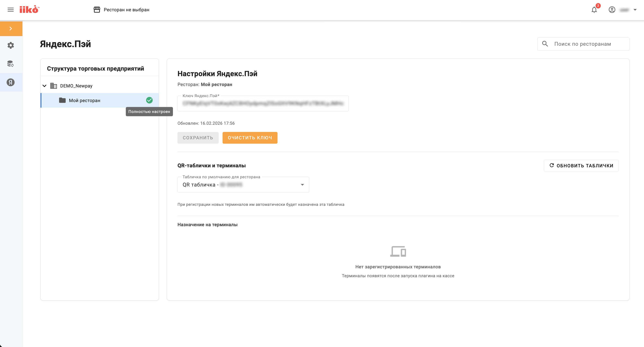Focus the 'Поиск по ресторанам' search field
This screenshot has height=347, width=644.
583,44
